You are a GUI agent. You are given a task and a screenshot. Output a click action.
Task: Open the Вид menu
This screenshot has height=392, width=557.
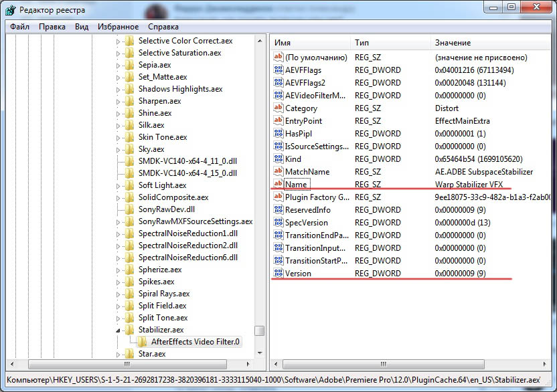click(x=82, y=27)
